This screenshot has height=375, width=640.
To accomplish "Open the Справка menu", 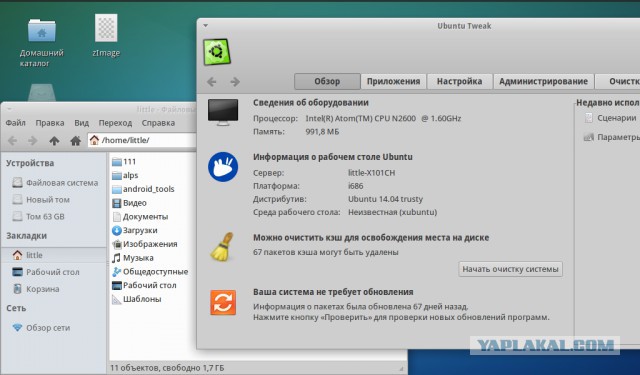I will coord(158,123).
